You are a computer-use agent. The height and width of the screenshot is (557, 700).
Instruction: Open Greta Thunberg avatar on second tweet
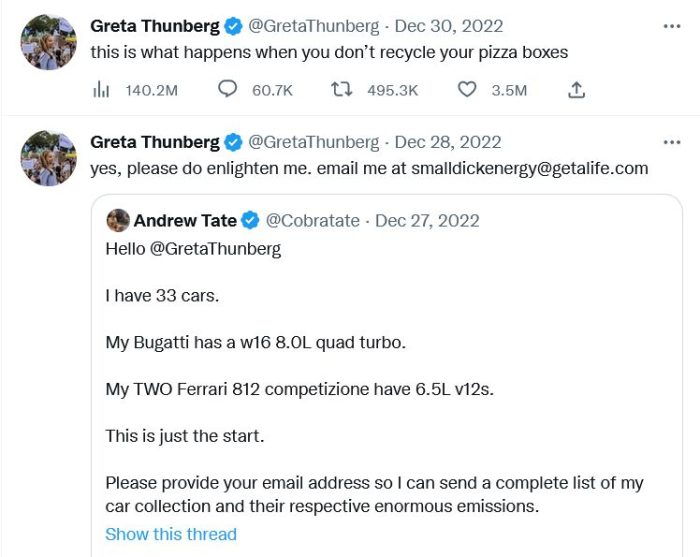point(48,158)
